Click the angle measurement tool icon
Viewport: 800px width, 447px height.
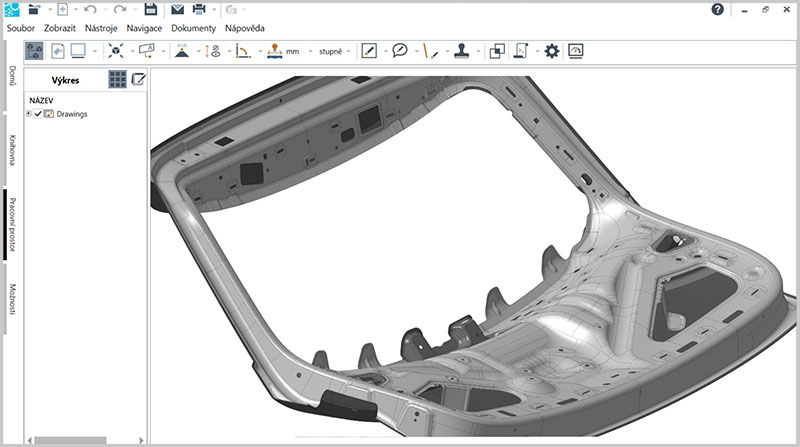point(241,51)
